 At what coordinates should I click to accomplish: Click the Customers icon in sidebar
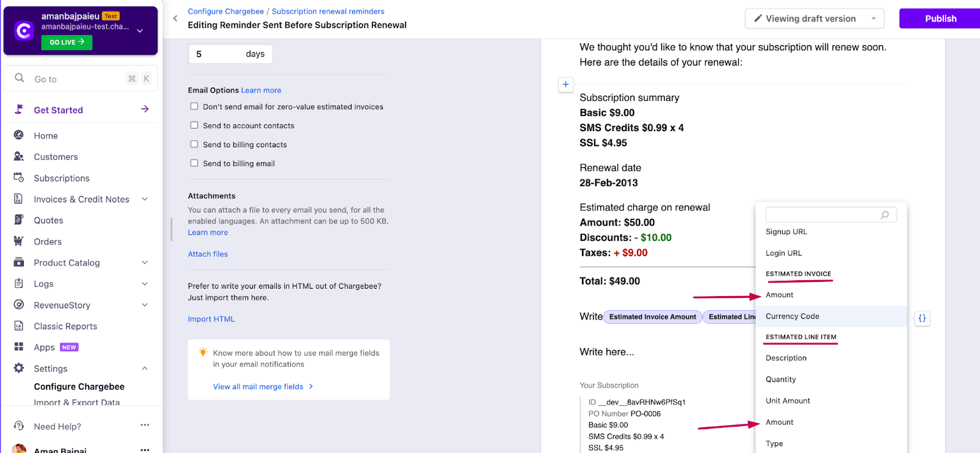coord(19,157)
